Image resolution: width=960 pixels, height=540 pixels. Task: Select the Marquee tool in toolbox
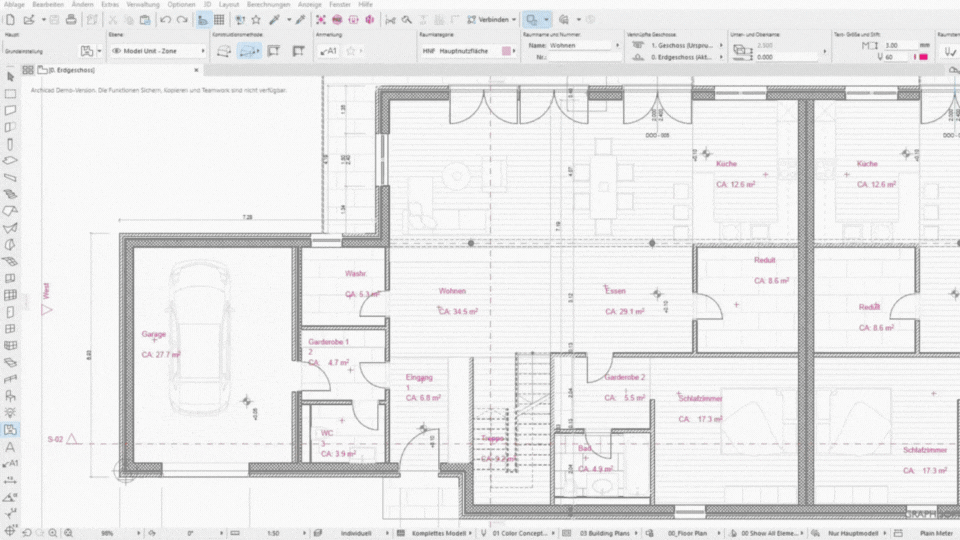tap(10, 94)
